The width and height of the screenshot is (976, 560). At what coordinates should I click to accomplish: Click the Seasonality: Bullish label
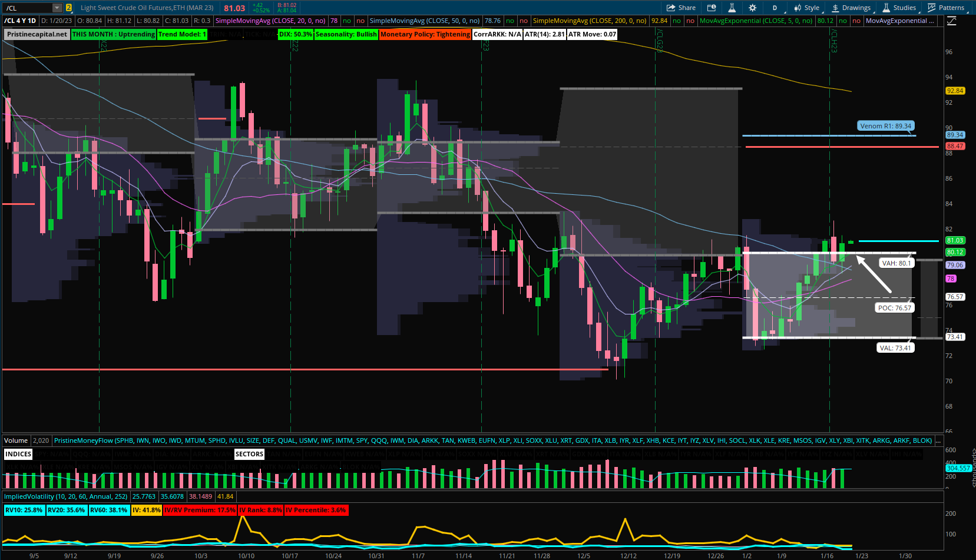pyautogui.click(x=346, y=34)
